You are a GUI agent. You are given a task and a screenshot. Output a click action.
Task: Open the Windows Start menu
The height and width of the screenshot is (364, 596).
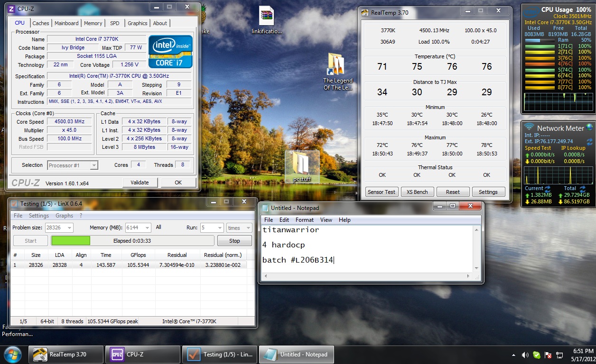pos(13,354)
